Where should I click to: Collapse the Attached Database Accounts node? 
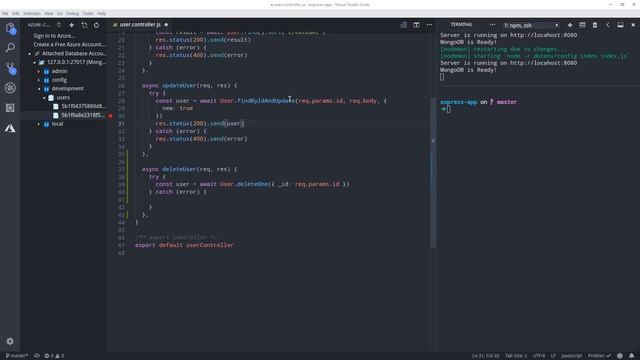point(29,53)
